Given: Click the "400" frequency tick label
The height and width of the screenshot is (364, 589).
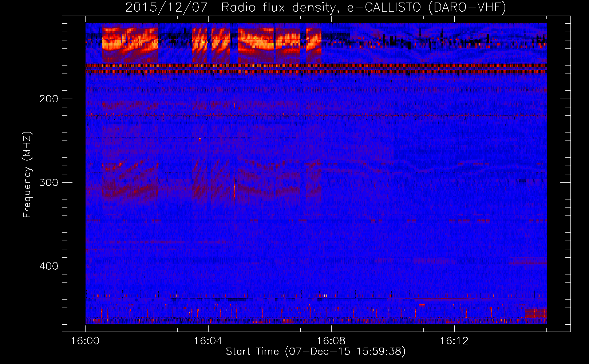Looking at the screenshot, I should tap(49, 266).
